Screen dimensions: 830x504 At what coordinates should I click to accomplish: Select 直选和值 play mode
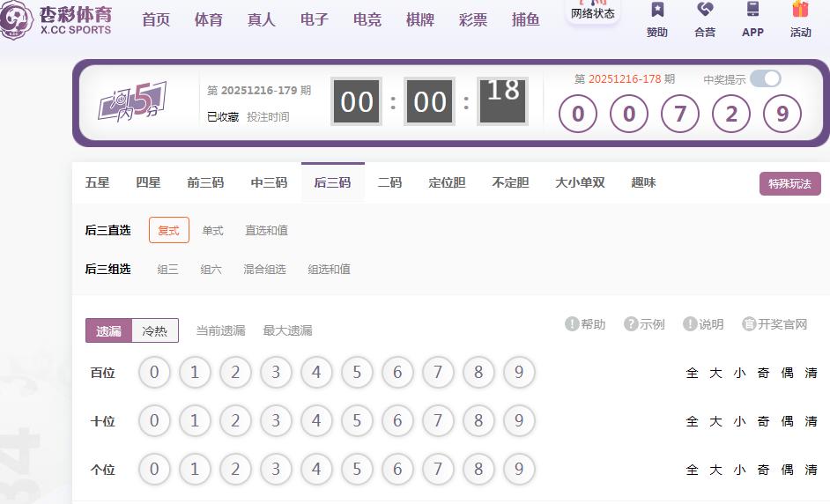point(266,230)
